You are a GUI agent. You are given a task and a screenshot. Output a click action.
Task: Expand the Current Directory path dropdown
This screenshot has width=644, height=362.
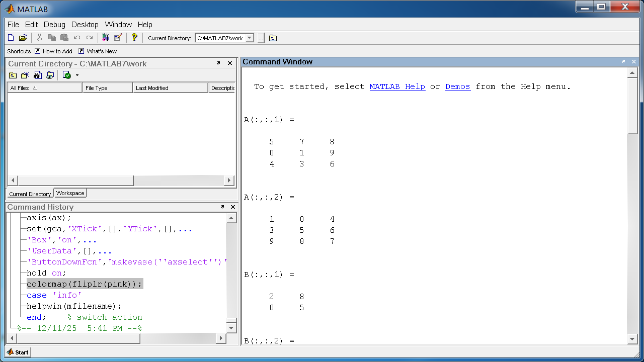pyautogui.click(x=250, y=38)
